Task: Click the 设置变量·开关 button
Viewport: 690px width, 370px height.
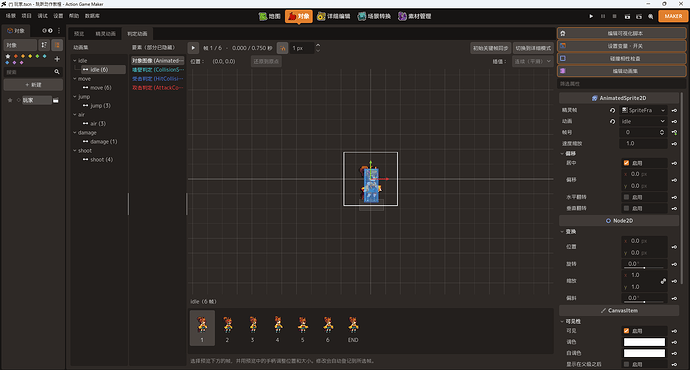Action: (621, 46)
